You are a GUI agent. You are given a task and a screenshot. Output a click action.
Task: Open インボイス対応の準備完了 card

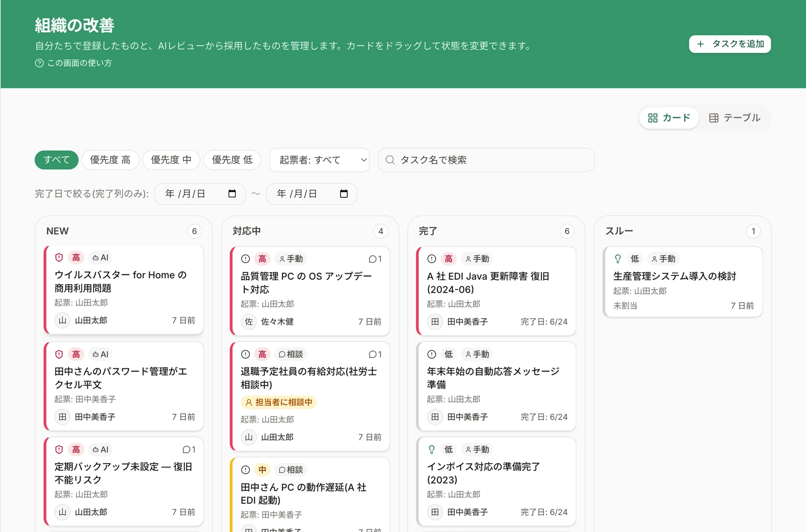coord(497,481)
